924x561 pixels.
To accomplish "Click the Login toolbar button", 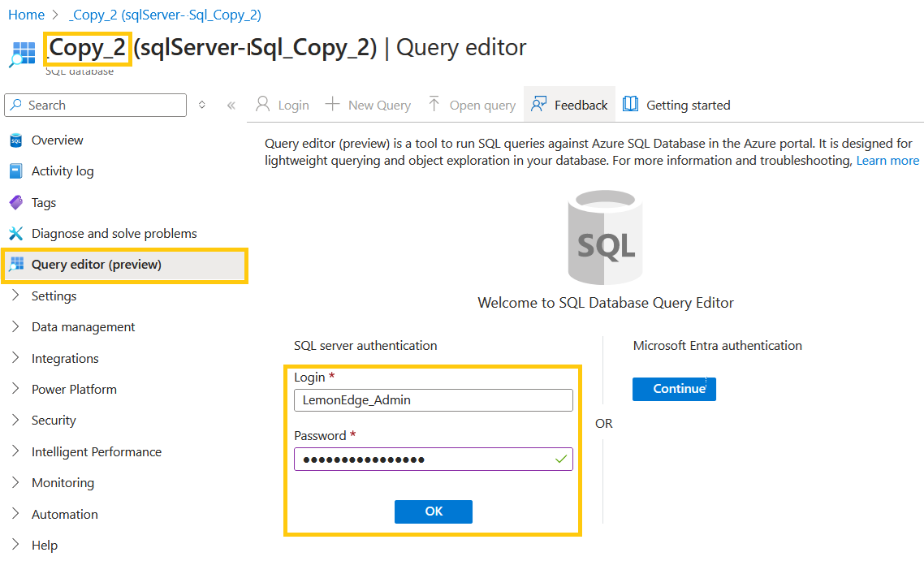I will pyautogui.click(x=283, y=104).
